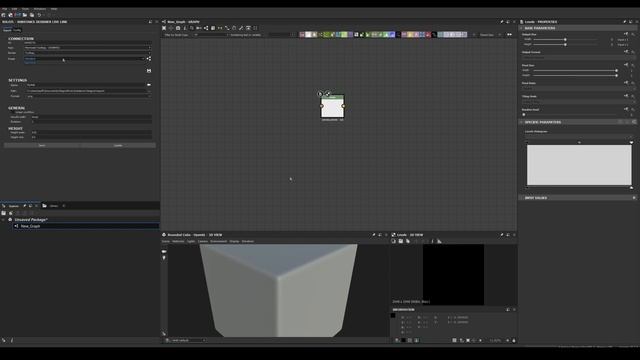
Task: Click the left badge icon above the Levels node
Action: click(x=320, y=94)
